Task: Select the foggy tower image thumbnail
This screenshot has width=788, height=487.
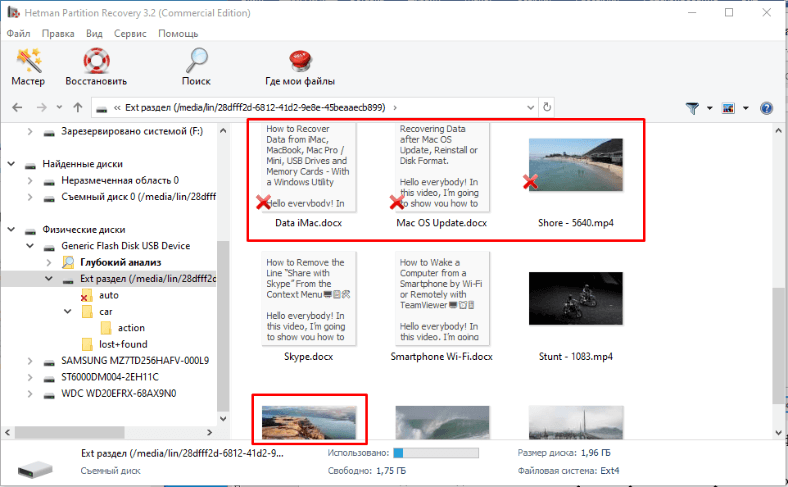Action: point(576,422)
